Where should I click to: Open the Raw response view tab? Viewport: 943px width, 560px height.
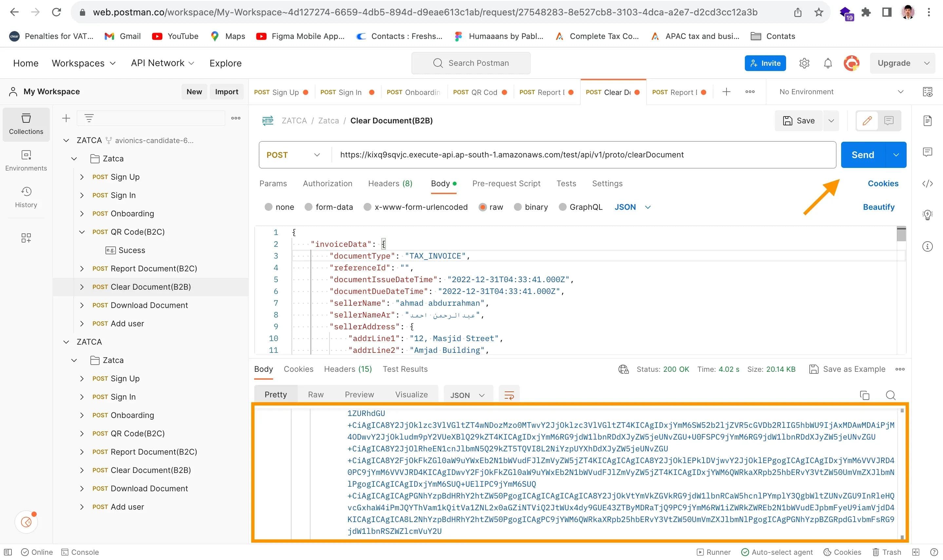(x=315, y=394)
